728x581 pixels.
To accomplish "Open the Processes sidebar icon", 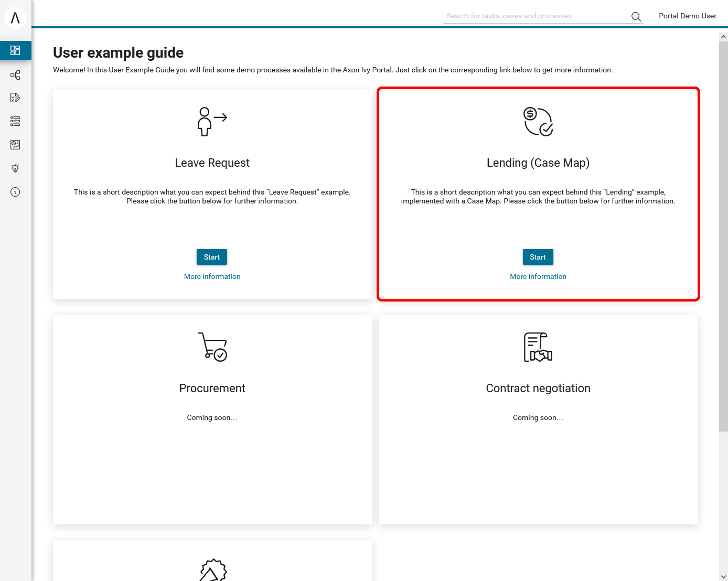I will pyautogui.click(x=15, y=75).
